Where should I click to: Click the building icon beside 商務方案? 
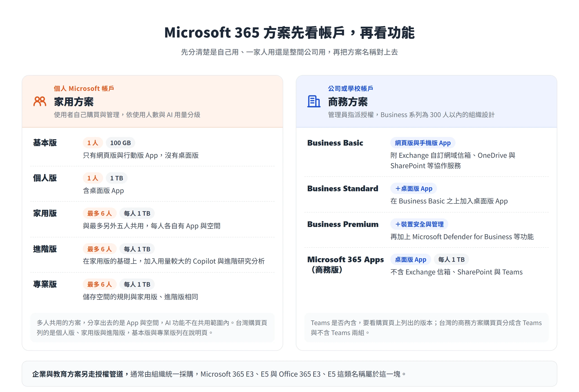click(x=314, y=101)
